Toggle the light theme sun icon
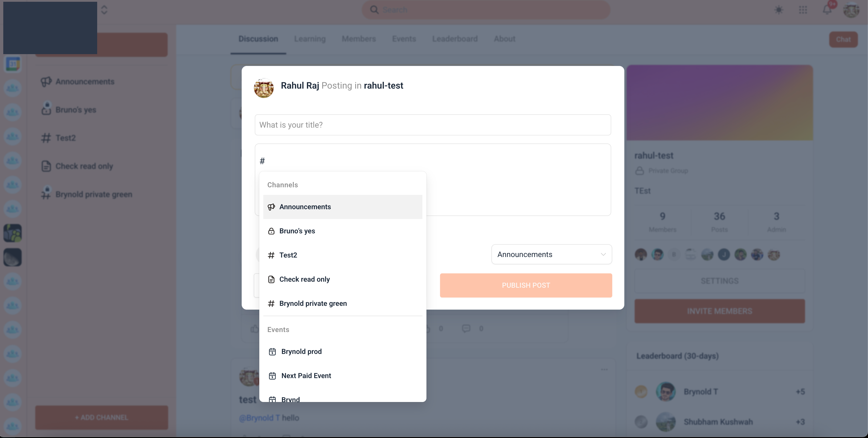Image resolution: width=868 pixels, height=438 pixels. point(779,10)
